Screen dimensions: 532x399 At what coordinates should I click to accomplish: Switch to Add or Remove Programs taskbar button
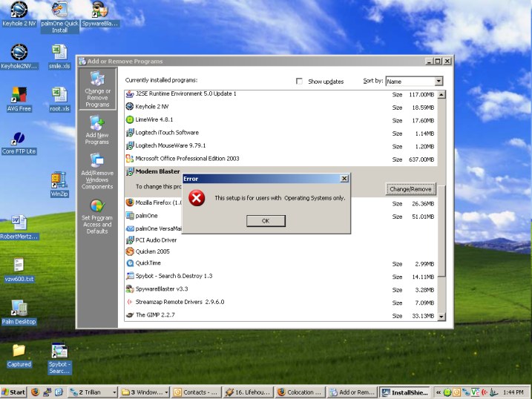[352, 392]
